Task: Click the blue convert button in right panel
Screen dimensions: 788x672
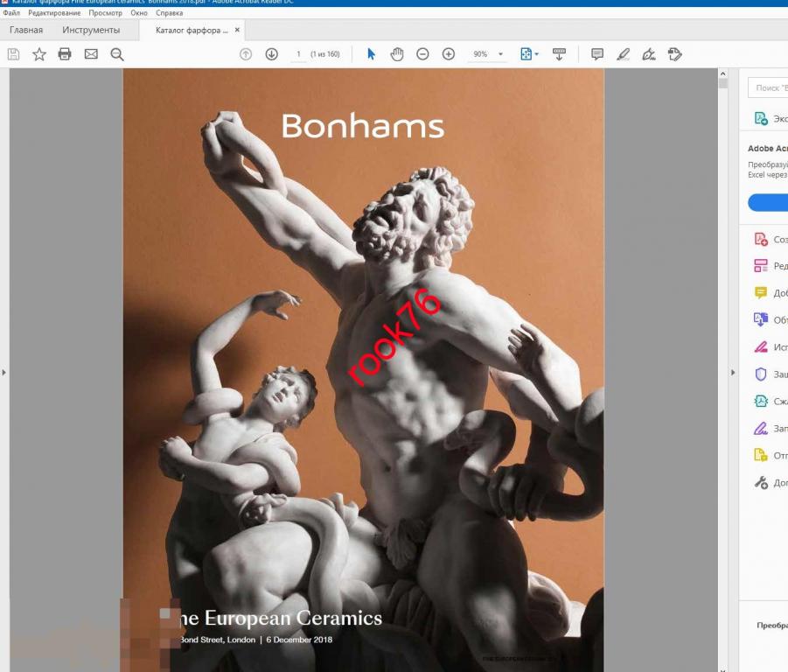Action: coord(768,202)
